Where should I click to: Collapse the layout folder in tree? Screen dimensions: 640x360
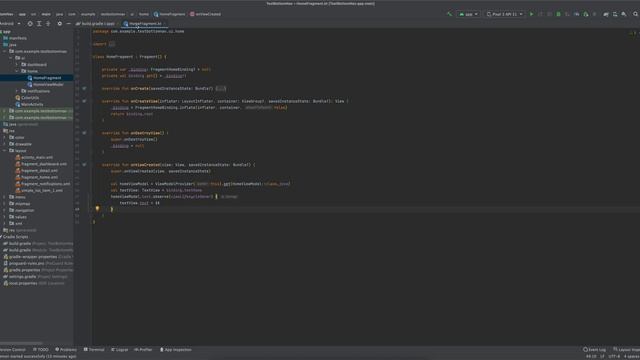click(5, 151)
